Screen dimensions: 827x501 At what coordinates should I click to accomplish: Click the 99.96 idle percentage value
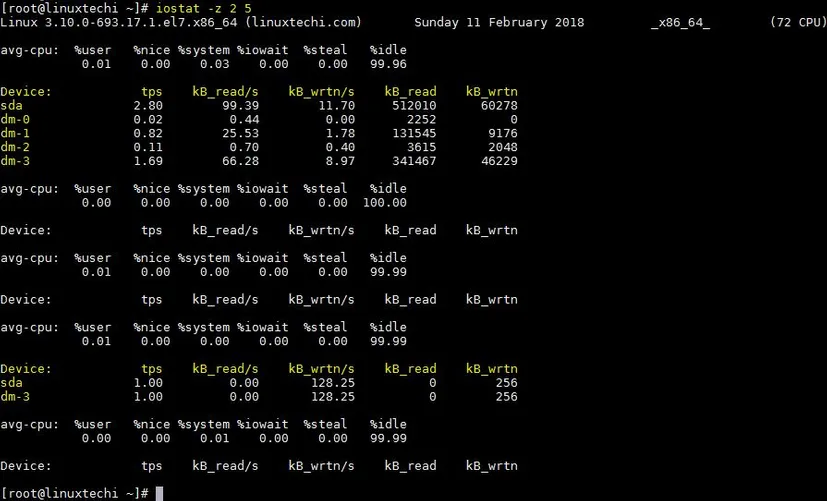[x=388, y=63]
